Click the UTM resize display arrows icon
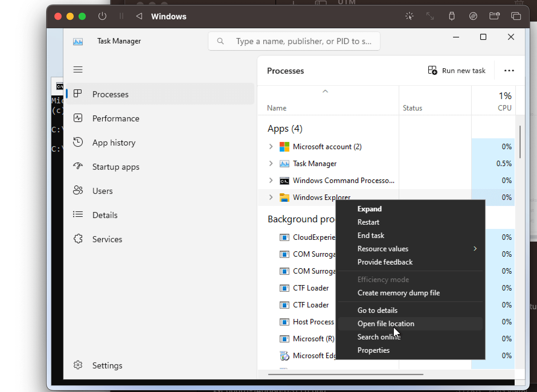537x392 pixels. point(430,16)
